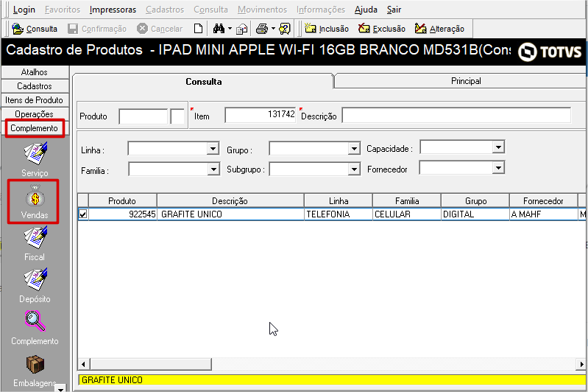Expand the Subgrupo dropdown
This screenshot has height=392, width=588.
coord(354,169)
